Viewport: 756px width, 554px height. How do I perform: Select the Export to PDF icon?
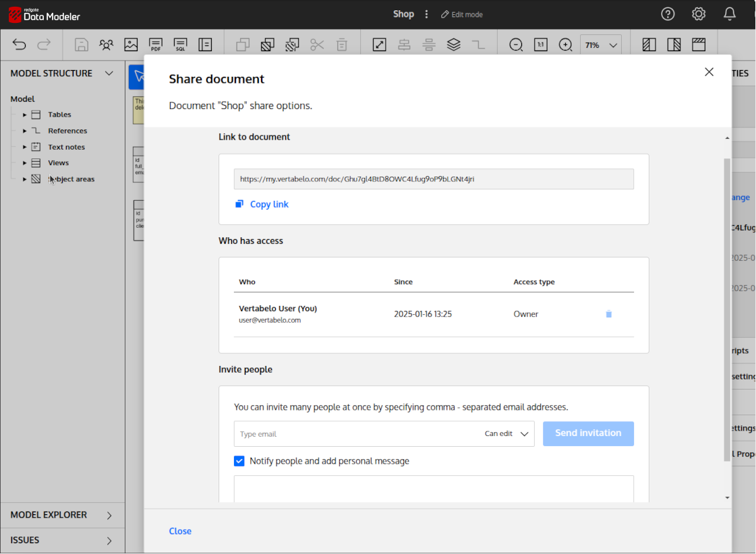point(156,44)
